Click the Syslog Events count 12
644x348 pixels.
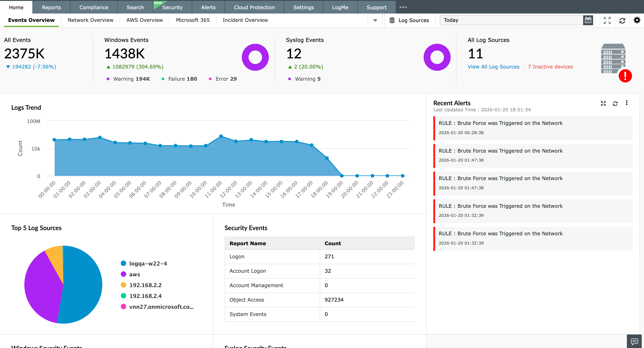tap(294, 54)
